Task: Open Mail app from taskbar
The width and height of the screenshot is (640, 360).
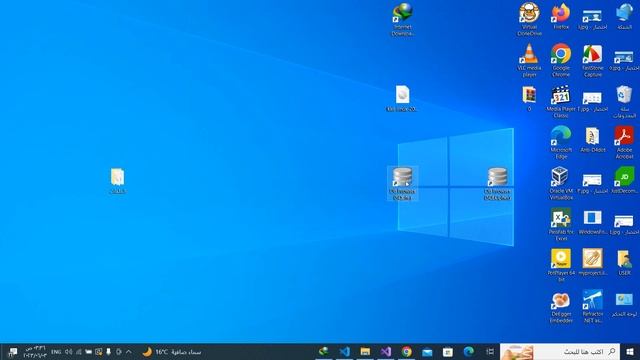Action: pos(427,351)
